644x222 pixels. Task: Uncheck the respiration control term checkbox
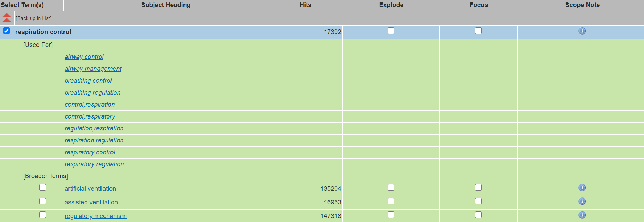7,31
